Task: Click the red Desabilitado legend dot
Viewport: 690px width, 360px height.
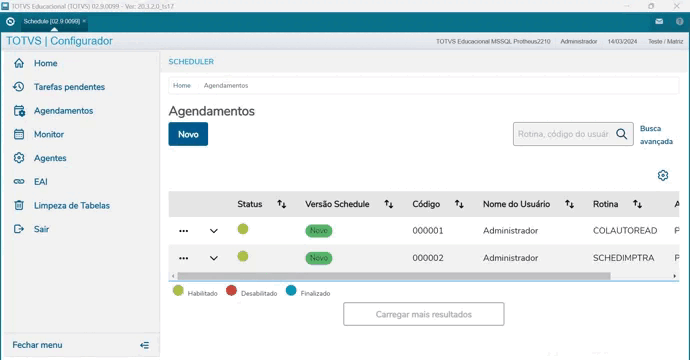Action: coord(231,290)
